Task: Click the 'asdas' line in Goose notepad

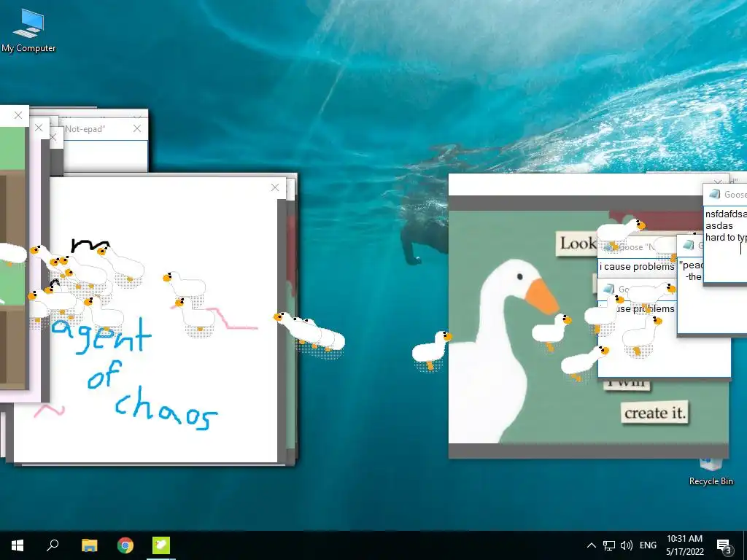Action: pos(719,226)
